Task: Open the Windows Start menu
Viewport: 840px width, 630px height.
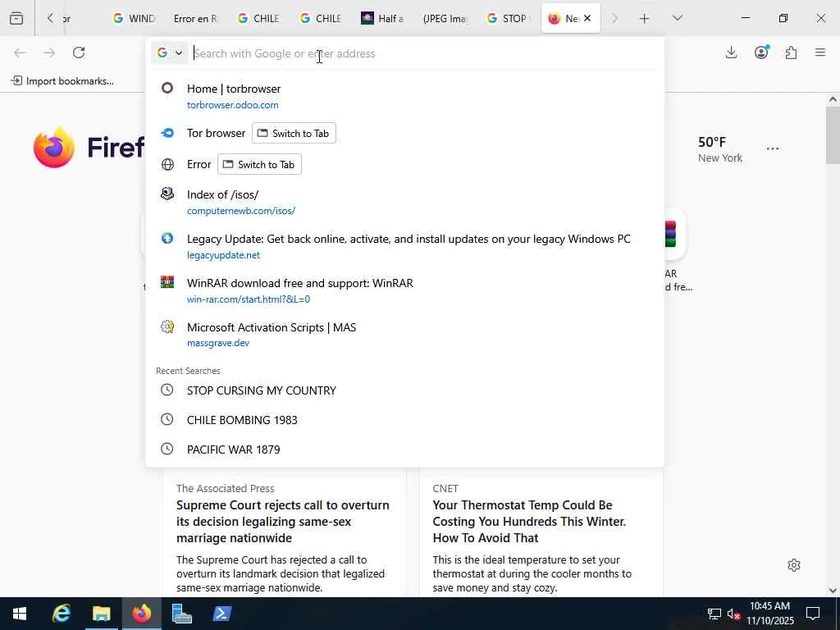Action: 20,614
